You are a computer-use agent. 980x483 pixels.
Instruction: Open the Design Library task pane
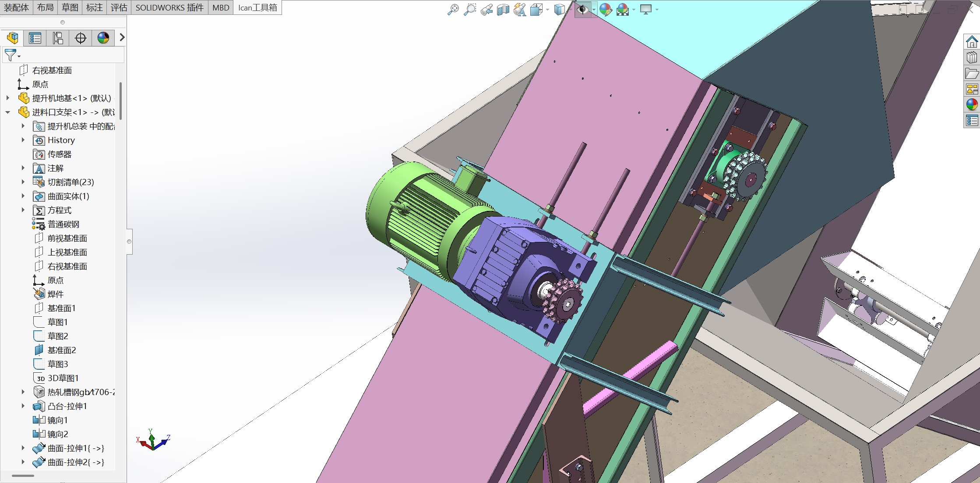tap(972, 58)
